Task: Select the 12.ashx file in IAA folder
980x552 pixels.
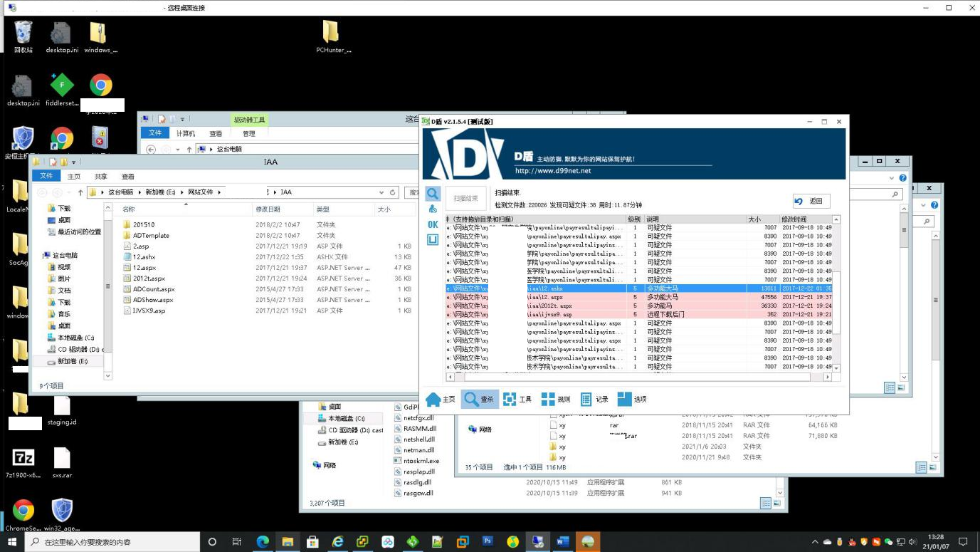Action: [x=144, y=257]
